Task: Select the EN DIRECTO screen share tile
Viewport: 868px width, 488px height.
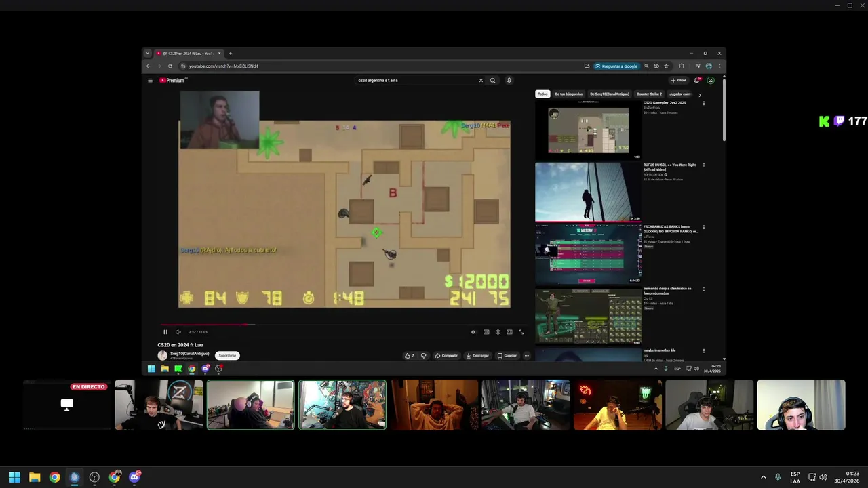Action: 66,405
